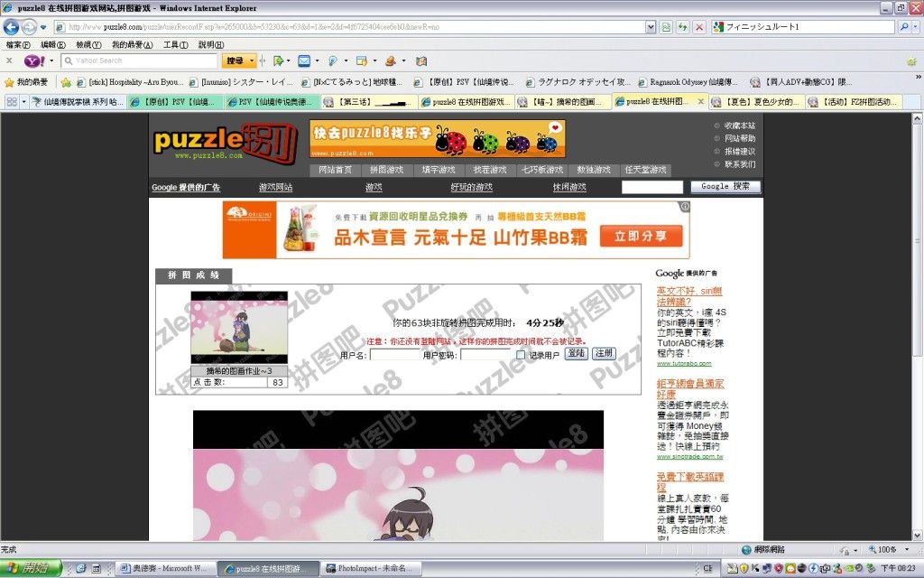The height and width of the screenshot is (578, 924).
Task: Expand the address bar URL history dropdown
Action: pyautogui.click(x=651, y=26)
